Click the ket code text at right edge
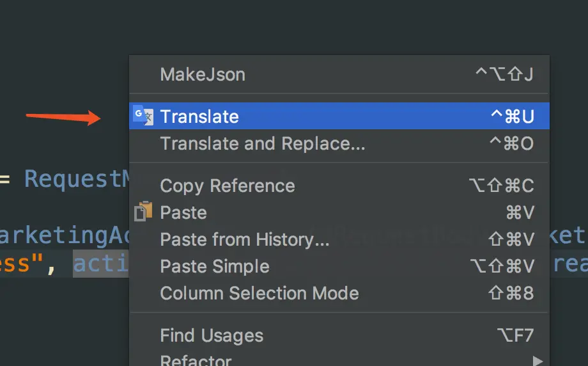The height and width of the screenshot is (366, 588). [569, 235]
